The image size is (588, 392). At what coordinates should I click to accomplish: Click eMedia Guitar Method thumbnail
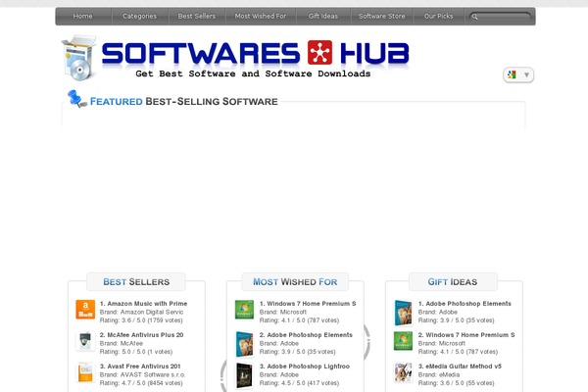click(x=403, y=372)
